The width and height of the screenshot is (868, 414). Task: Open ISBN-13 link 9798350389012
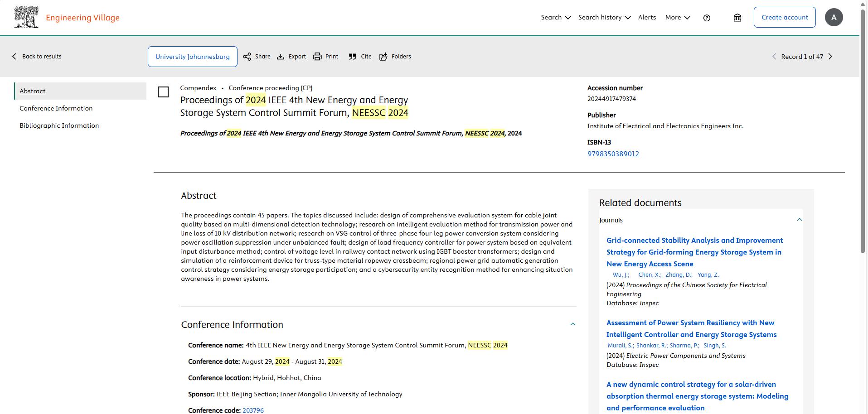tap(613, 154)
